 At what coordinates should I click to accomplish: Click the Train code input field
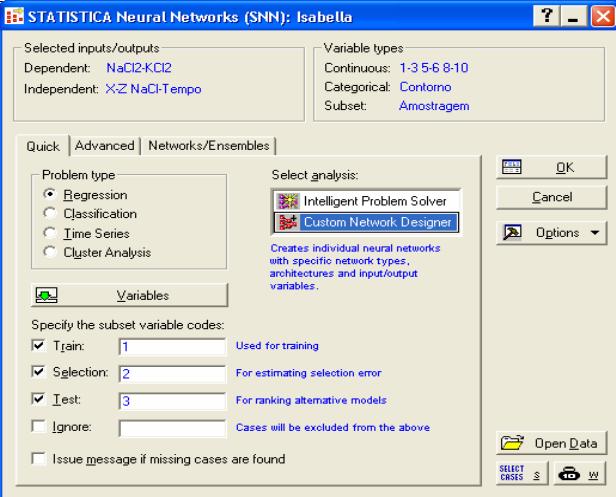pyautogui.click(x=172, y=347)
